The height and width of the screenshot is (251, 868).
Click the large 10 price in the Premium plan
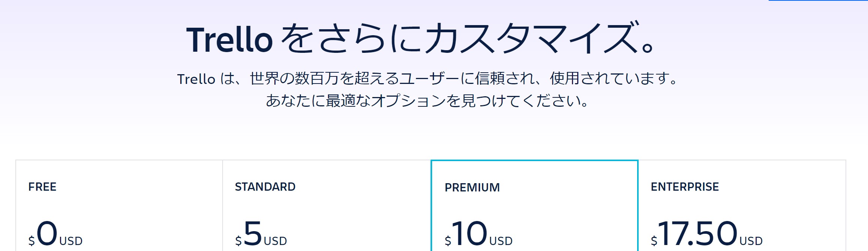(x=469, y=233)
